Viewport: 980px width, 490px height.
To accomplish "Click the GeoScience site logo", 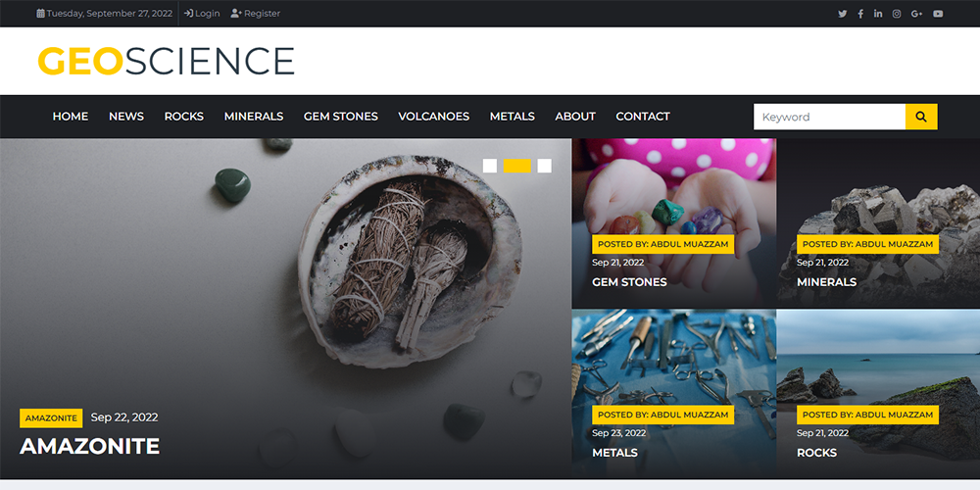I will 166,61.
